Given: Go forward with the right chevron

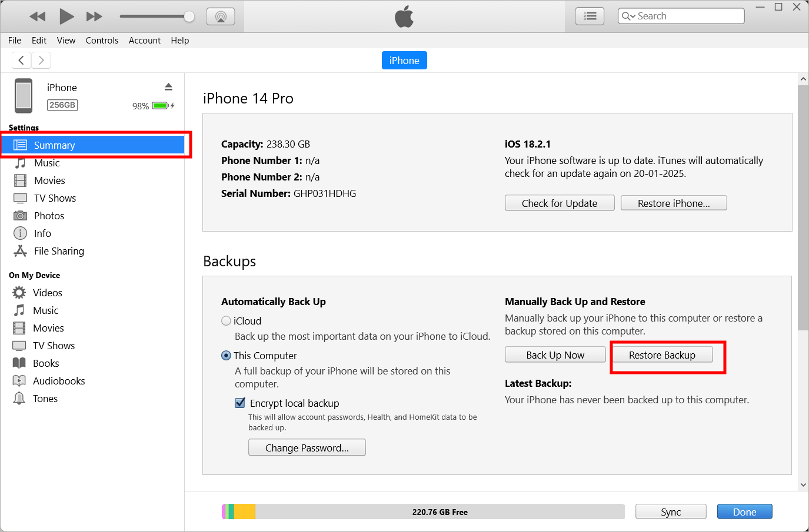Looking at the screenshot, I should coord(41,60).
